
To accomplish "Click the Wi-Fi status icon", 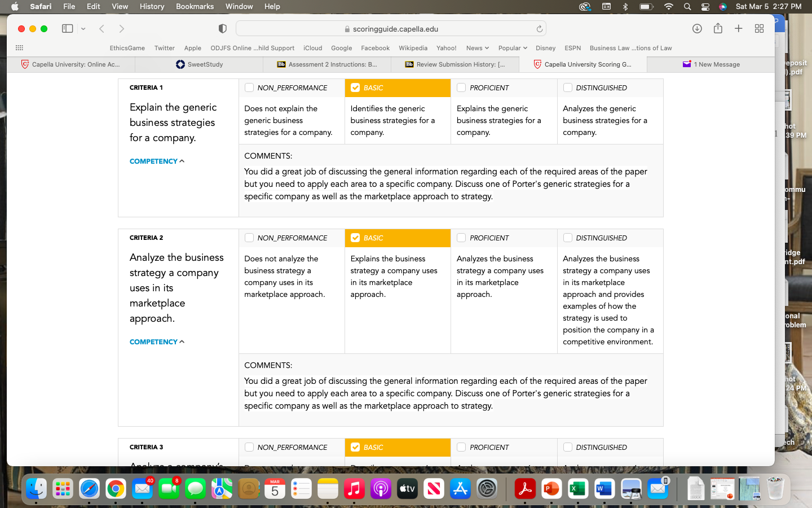I will point(669,6).
